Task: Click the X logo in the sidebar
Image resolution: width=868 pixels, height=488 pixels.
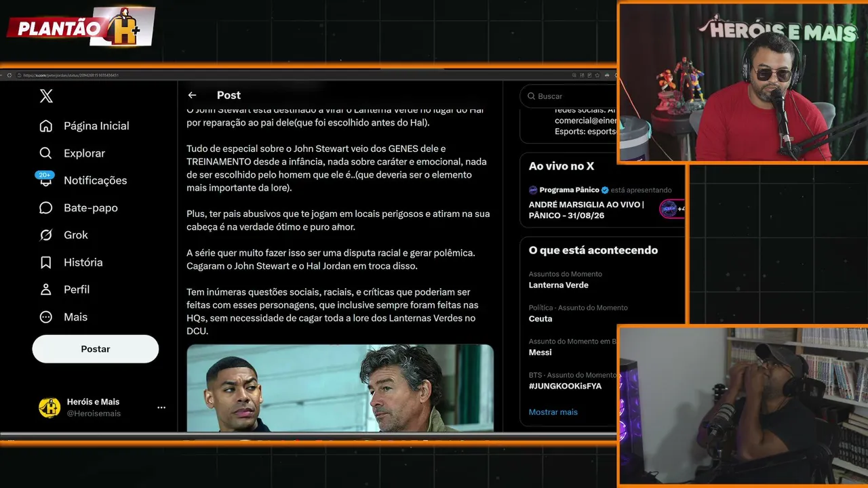Action: coord(46,96)
